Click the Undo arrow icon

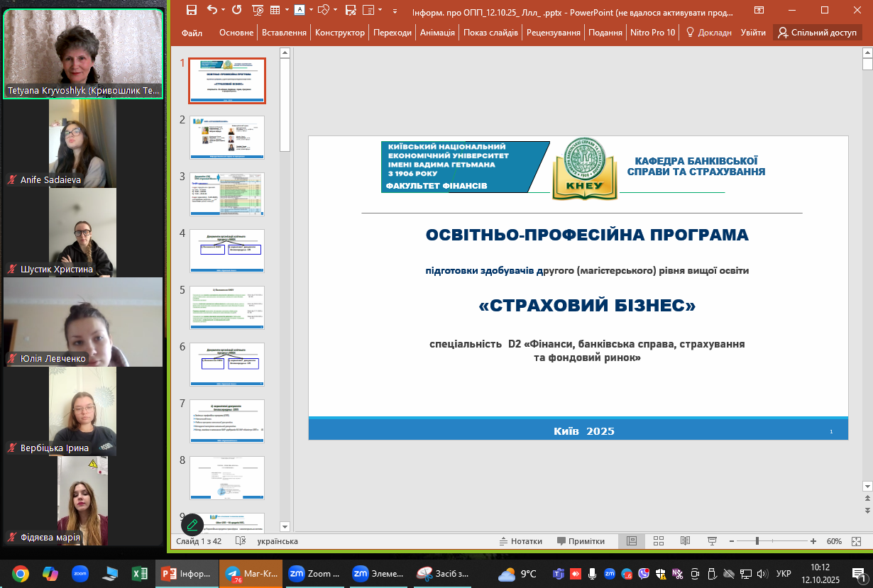click(212, 10)
